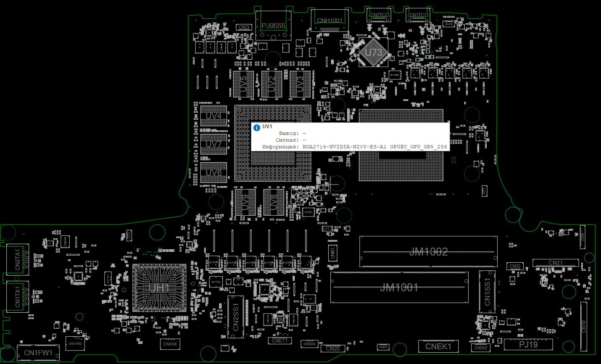Select the PJ9555 power jack connector
The image size is (601, 364).
[x=273, y=26]
